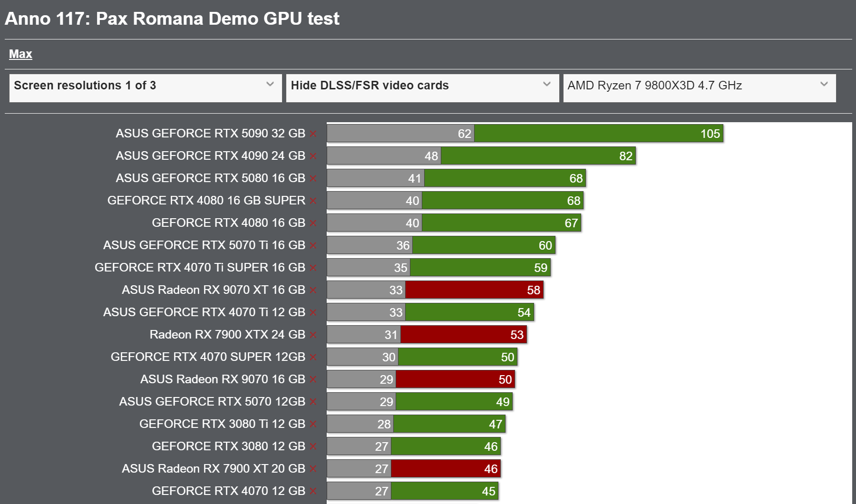Click red X beside GEFORCE RTX 4080 16 GB

[313, 223]
